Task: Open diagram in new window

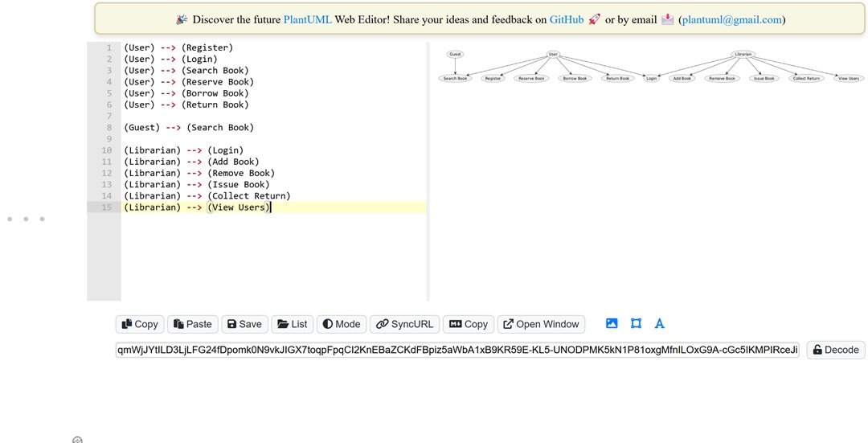Action: pyautogui.click(x=542, y=324)
